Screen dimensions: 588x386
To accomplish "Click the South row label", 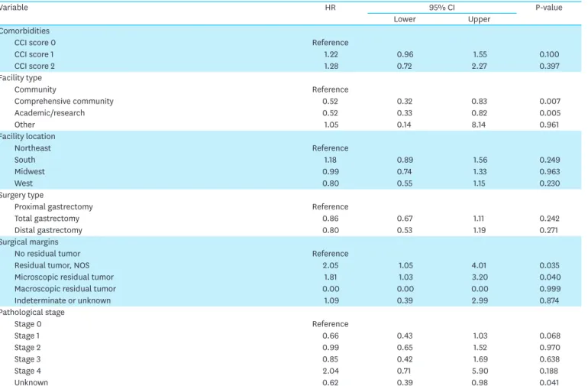I will [24, 160].
